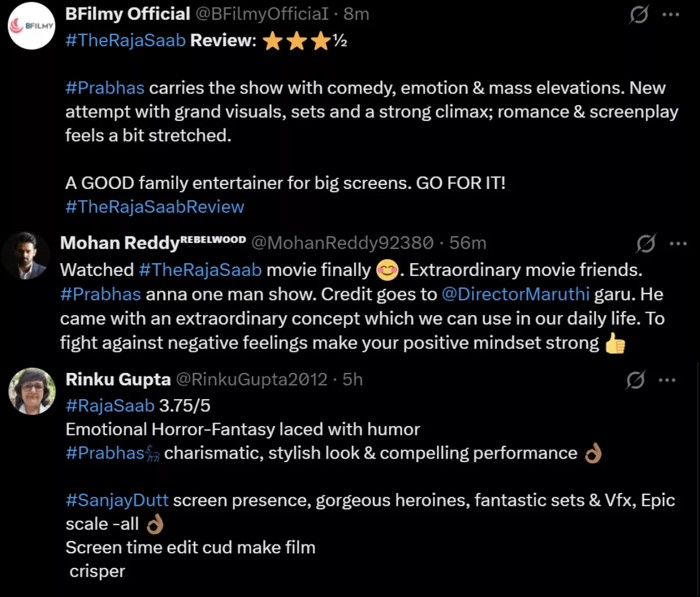Image resolution: width=700 pixels, height=597 pixels.
Task: Open Grok actions on Rinku Gupta's tweet
Action: [x=636, y=380]
